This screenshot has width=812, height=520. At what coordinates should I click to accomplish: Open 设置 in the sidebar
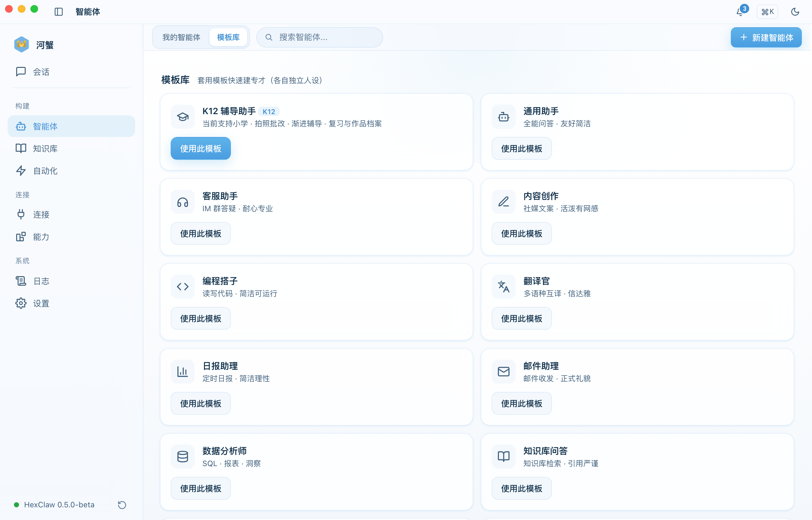pos(71,303)
